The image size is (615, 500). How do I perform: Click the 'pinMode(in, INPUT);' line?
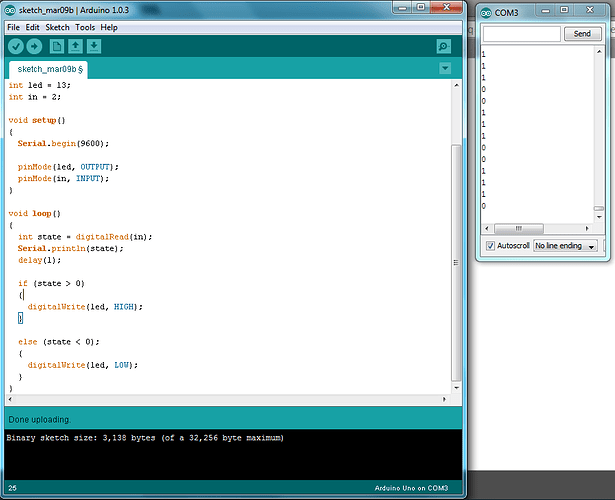pos(63,178)
